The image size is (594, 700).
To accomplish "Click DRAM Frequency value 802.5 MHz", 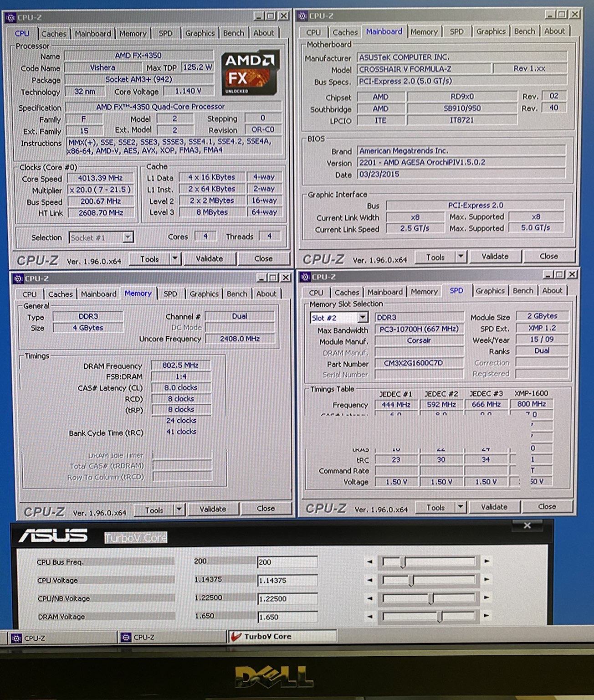I will pos(181,365).
